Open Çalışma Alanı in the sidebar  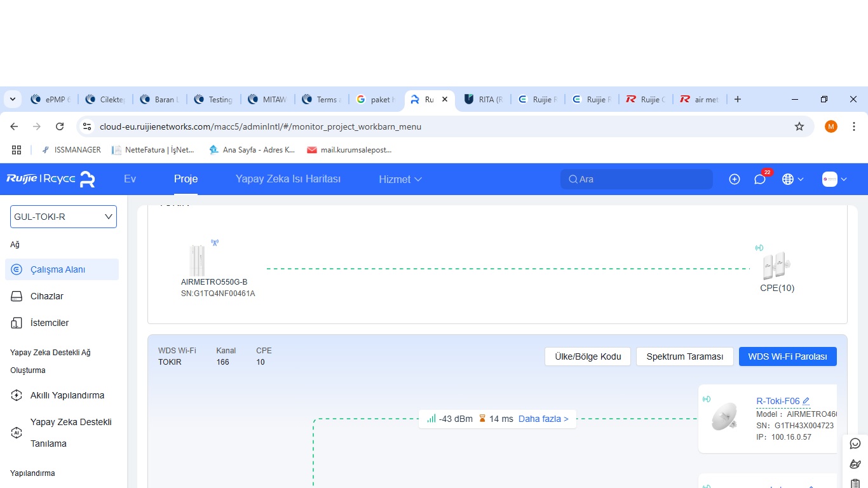pos(62,269)
